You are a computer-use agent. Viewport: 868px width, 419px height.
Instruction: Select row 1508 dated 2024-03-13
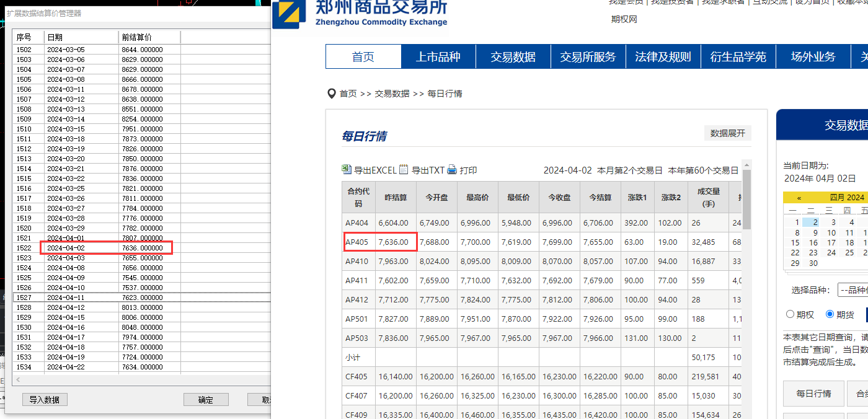[x=143, y=109]
